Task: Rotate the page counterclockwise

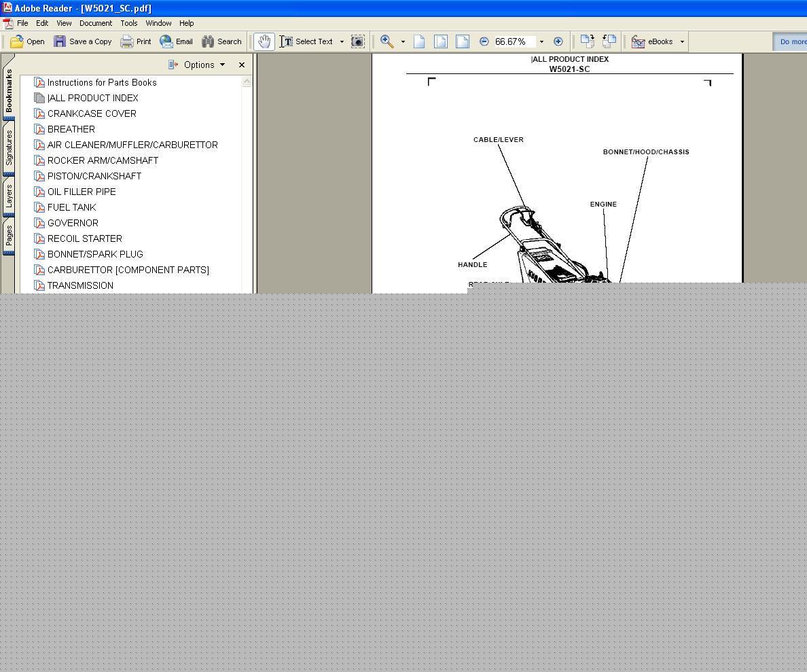Action: coord(609,41)
